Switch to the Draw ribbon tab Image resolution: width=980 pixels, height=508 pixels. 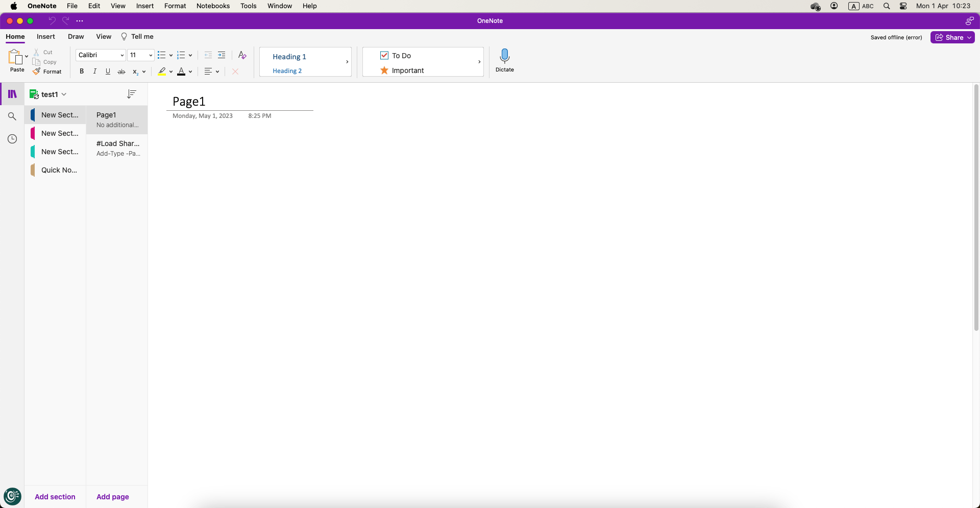point(76,37)
